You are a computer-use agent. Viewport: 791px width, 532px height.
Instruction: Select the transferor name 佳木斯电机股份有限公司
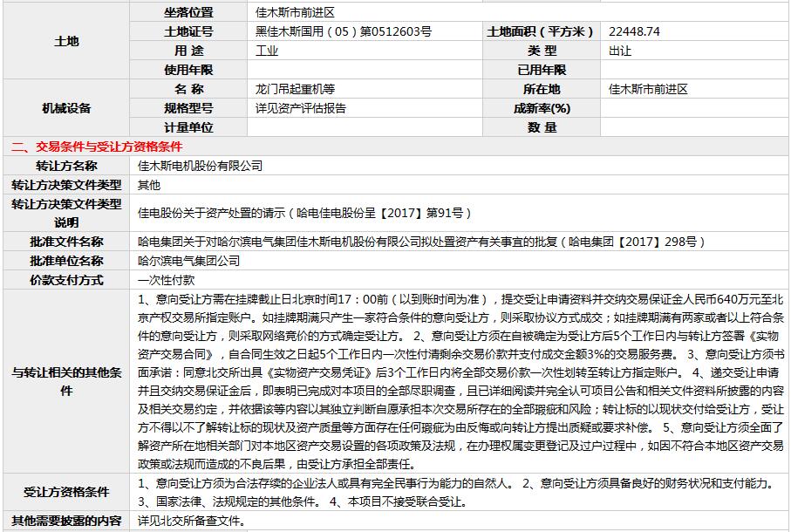click(x=200, y=166)
